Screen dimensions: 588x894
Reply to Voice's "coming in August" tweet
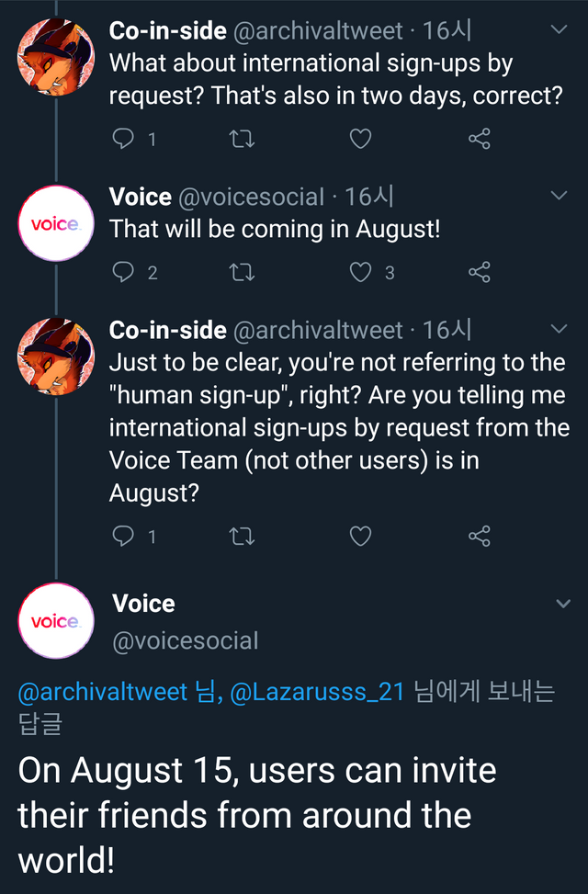(123, 272)
